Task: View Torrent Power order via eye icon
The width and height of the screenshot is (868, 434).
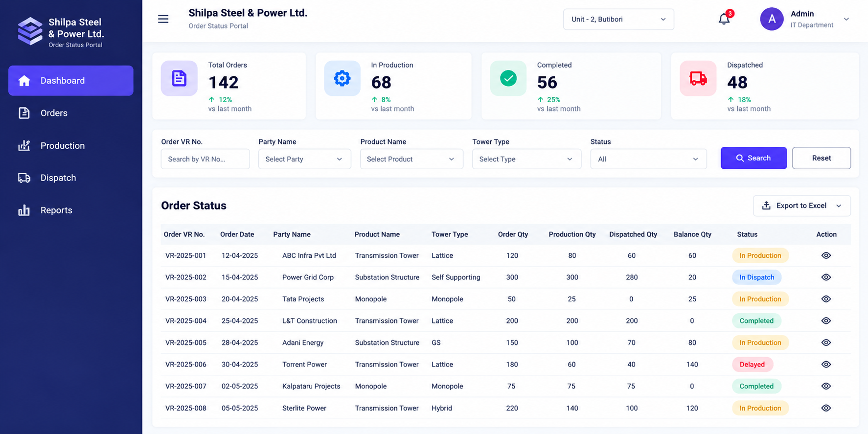Action: click(x=826, y=364)
